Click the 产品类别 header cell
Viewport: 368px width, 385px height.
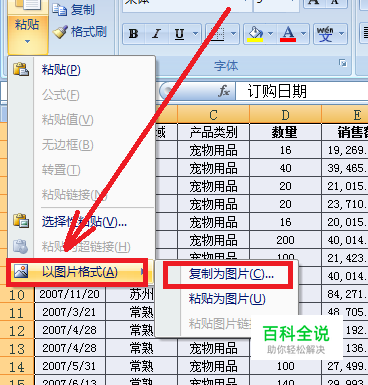213,132
